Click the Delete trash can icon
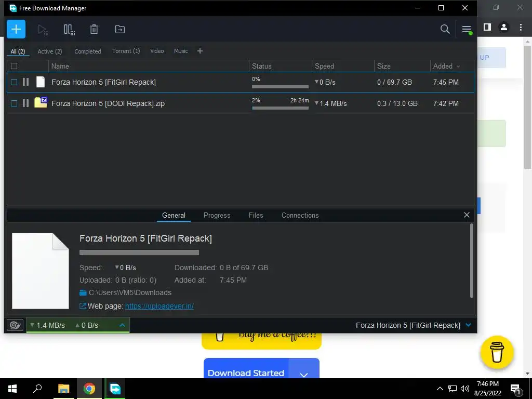Viewport: 532px width, 399px height. [94, 30]
